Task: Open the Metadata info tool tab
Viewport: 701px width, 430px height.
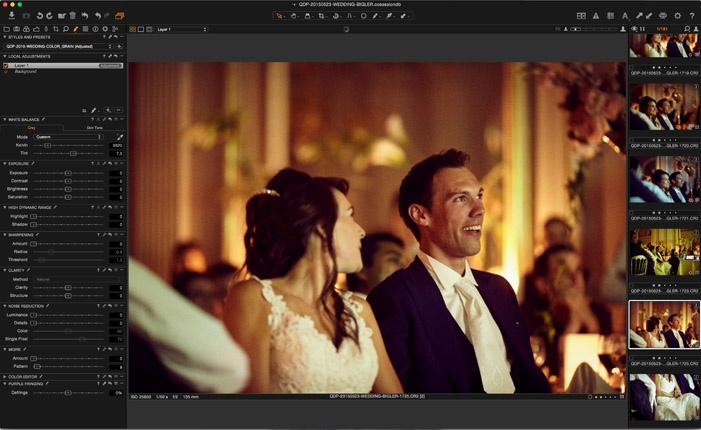Action: (x=95, y=29)
